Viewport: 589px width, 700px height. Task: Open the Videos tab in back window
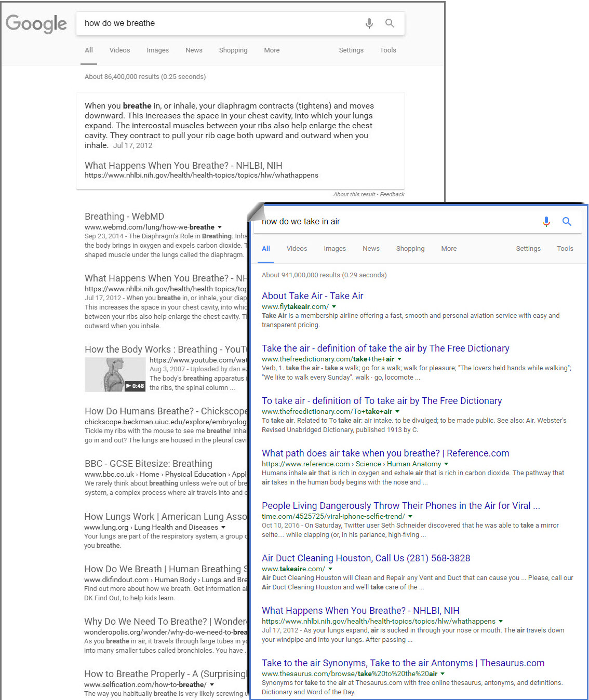tap(119, 50)
